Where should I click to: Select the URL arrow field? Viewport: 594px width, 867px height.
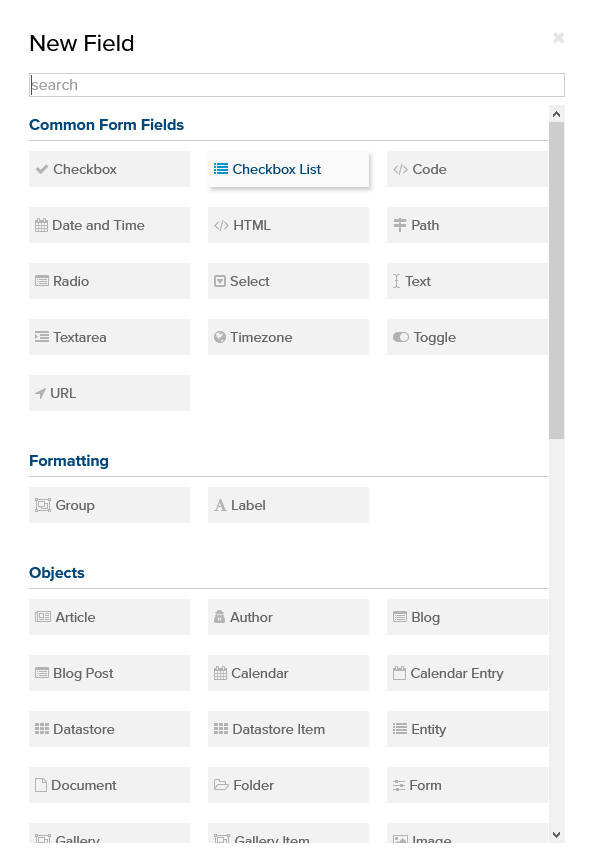pos(109,393)
